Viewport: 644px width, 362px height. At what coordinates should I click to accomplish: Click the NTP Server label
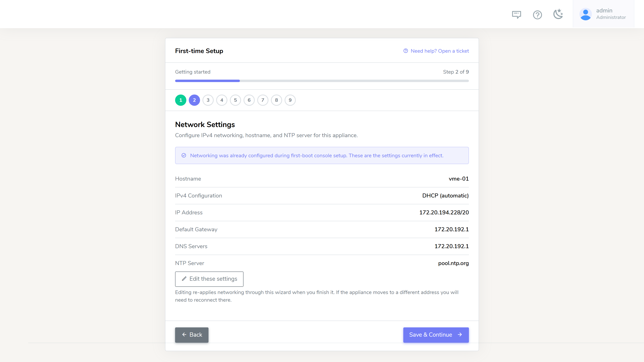click(x=190, y=263)
